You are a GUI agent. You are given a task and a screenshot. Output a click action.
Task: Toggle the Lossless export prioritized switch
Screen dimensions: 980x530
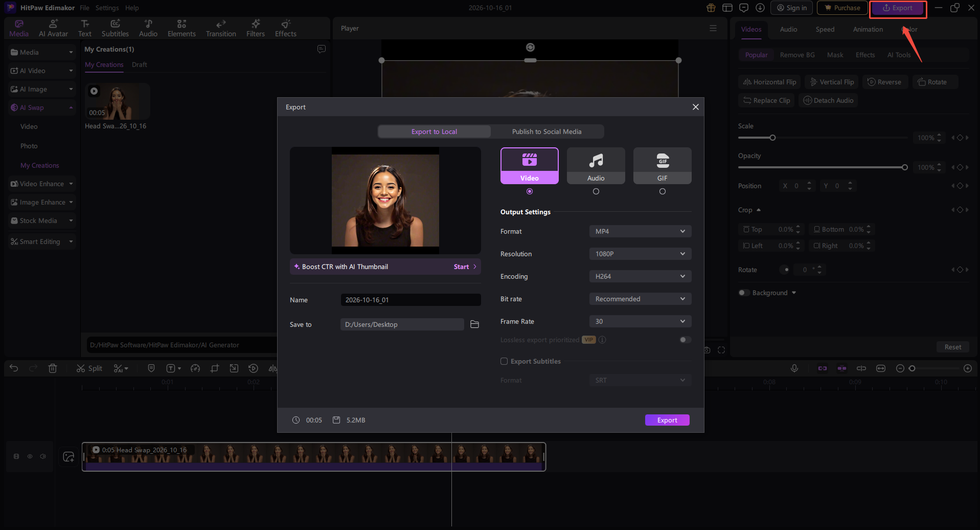[x=686, y=340]
